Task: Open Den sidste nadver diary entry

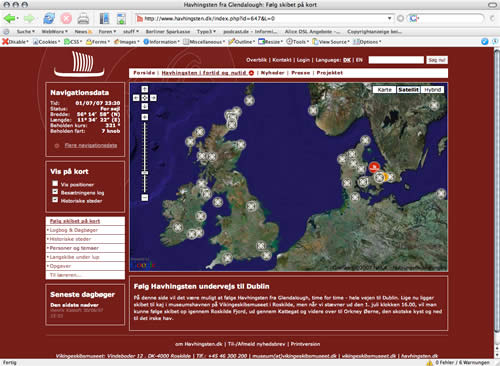Action: (x=74, y=305)
